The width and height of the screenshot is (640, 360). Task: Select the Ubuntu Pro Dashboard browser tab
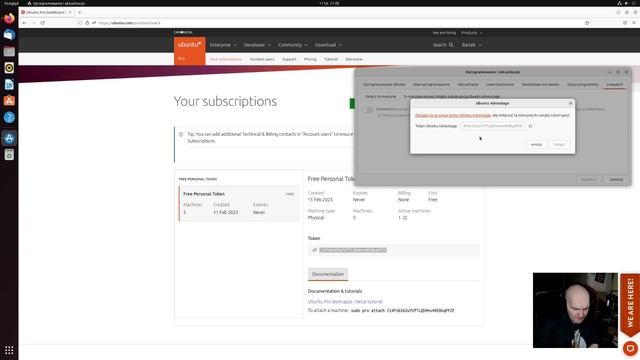(x=46, y=12)
